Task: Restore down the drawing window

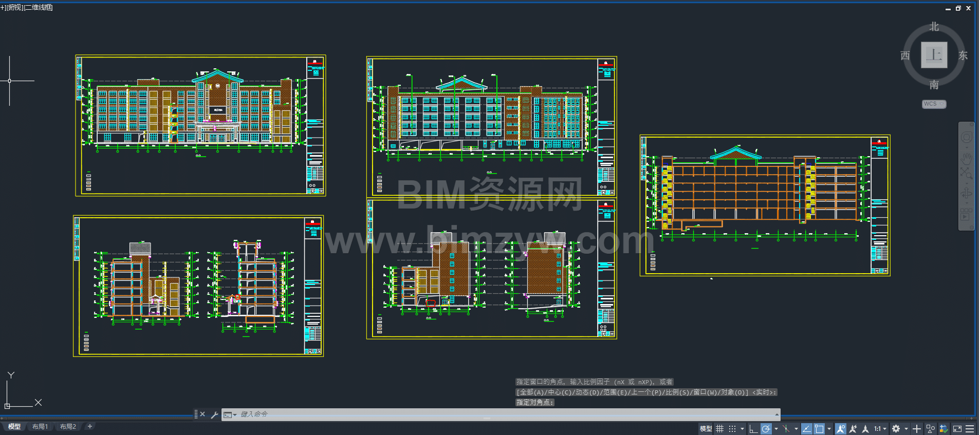Action: [958, 8]
